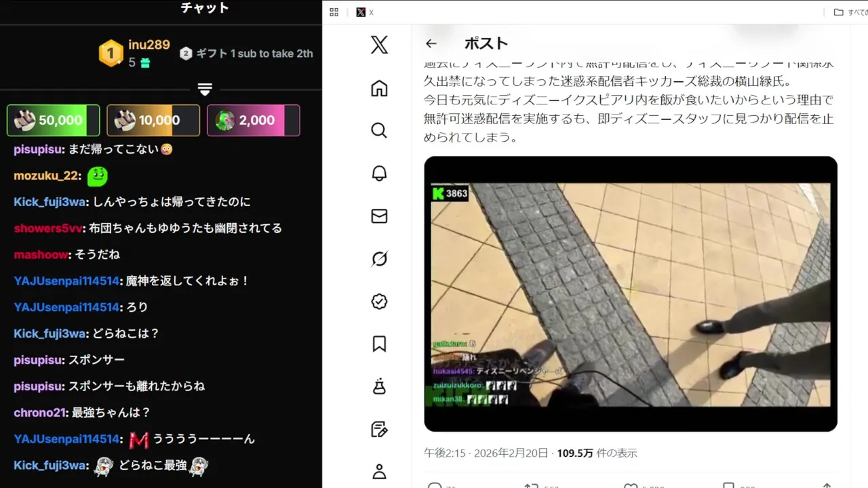Open the all bookmarks folder icon
Viewport: 868px width, 488px height.
pyautogui.click(x=839, y=12)
